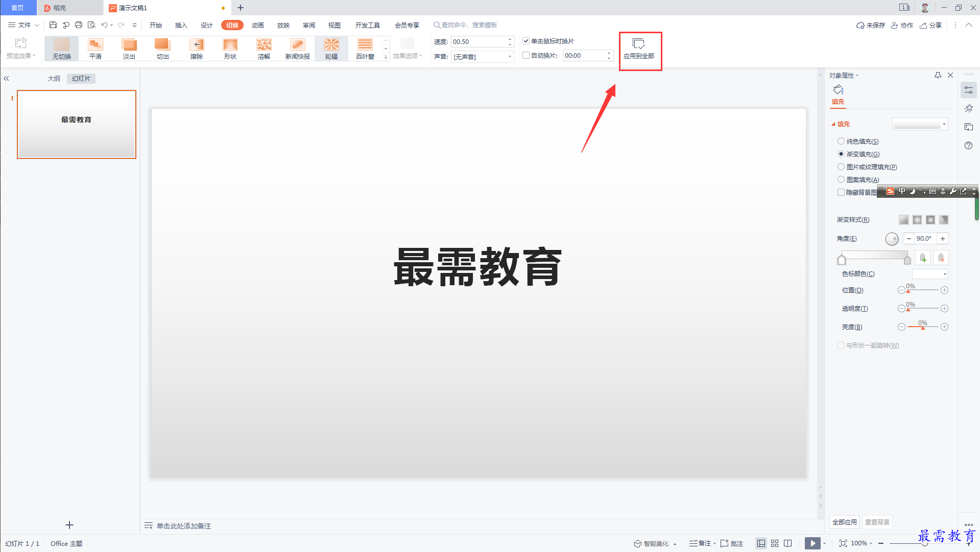Switch to 大纲 outline tab
The image size is (980, 552).
point(54,79)
